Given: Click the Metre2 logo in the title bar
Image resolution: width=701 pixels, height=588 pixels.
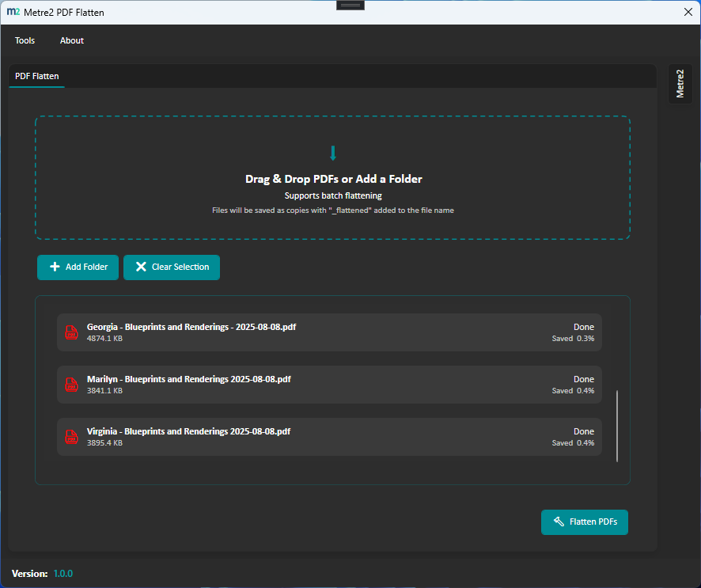Looking at the screenshot, I should pos(14,12).
